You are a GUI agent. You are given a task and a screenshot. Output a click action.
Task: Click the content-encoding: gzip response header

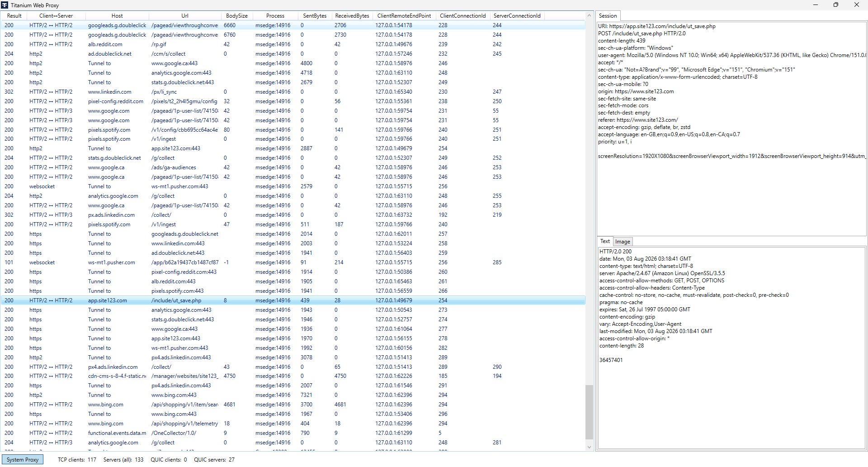627,317
